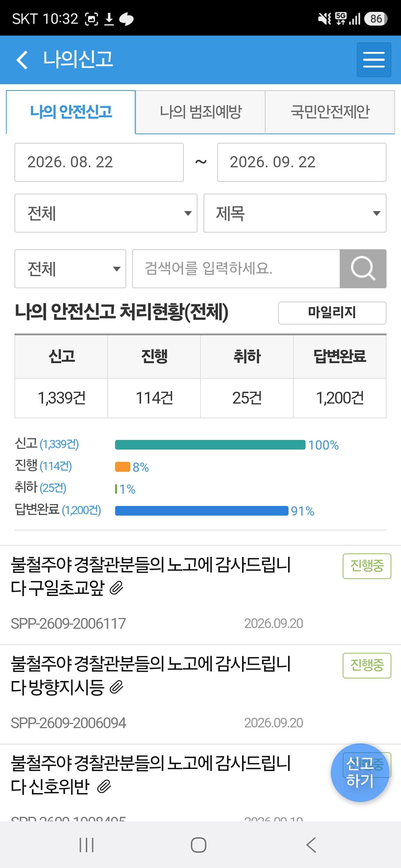Open the 마일리지 button
This screenshot has width=401, height=868.
[x=332, y=313]
